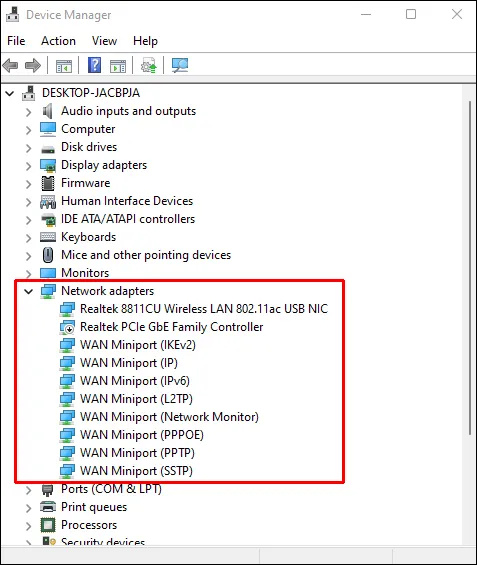Screen dimensions: 477x565
Task: Expand the Keyboards category
Action: [29, 238]
